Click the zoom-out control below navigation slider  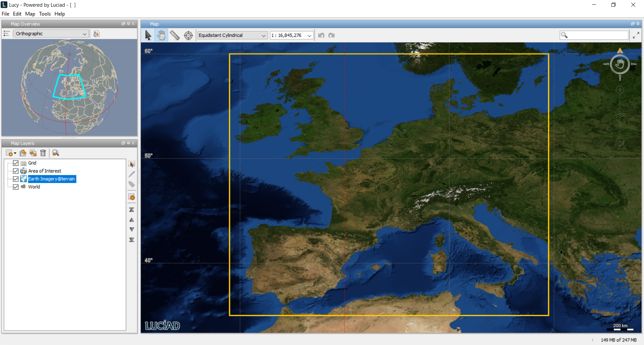620,142
